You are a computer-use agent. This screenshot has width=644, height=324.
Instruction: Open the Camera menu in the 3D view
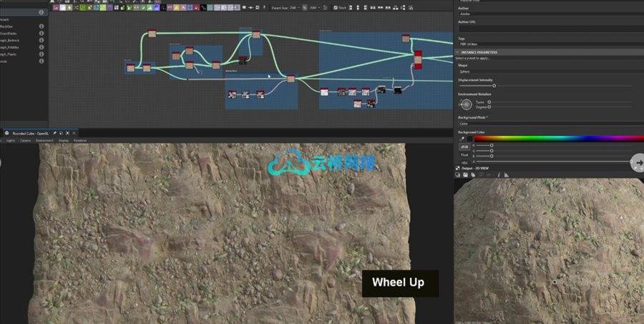click(x=25, y=140)
